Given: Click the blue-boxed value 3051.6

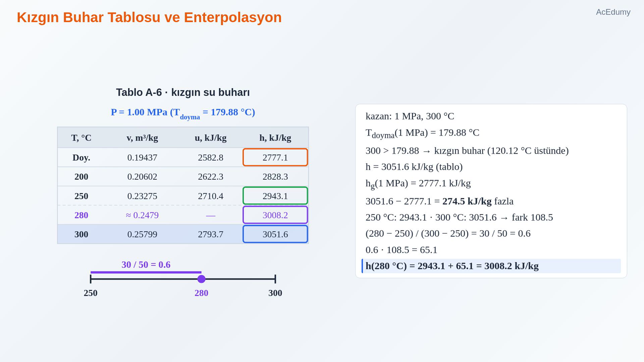Looking at the screenshot, I should (x=275, y=234).
